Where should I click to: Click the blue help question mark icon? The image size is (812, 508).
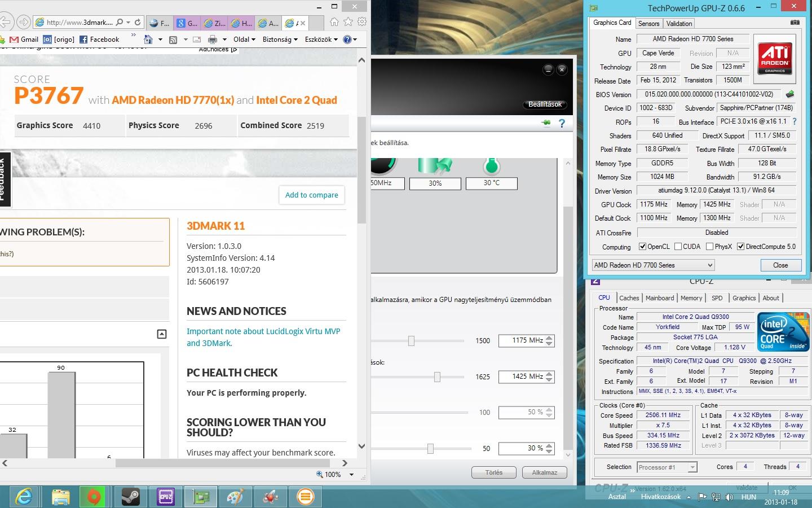coord(562,123)
